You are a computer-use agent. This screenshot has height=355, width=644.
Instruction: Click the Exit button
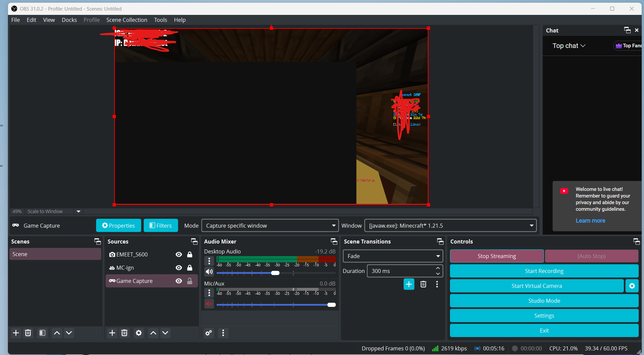click(544, 331)
